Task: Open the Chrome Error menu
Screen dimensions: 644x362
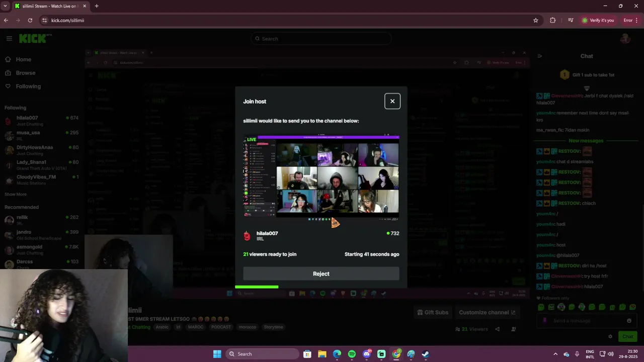Action: coord(630,20)
